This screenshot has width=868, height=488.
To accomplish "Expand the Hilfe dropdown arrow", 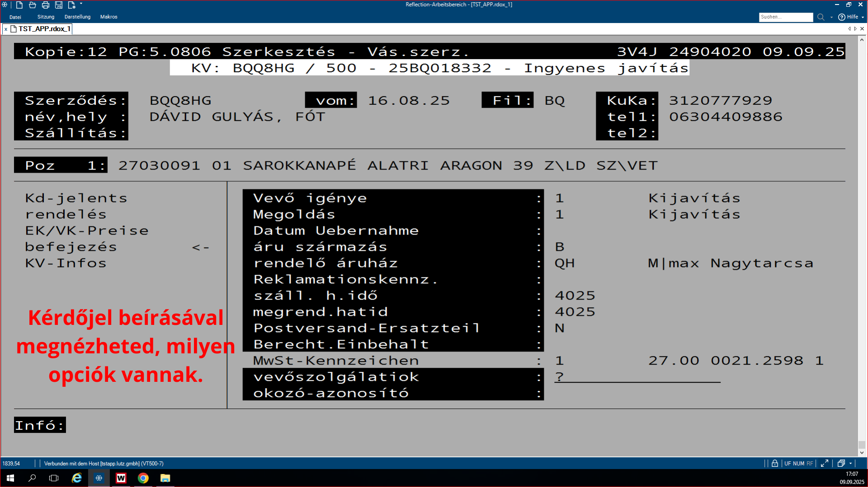I will pyautogui.click(x=863, y=17).
